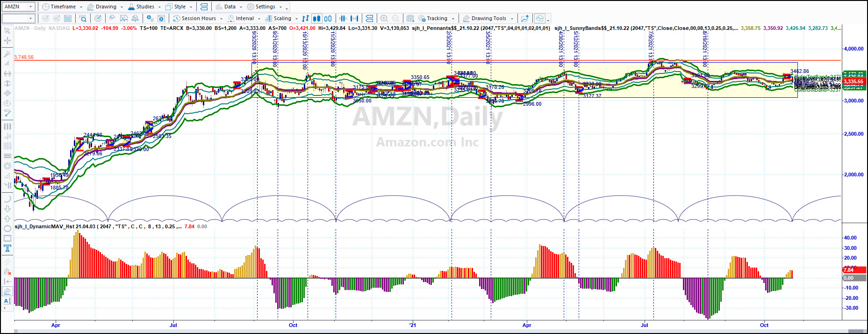Select the pointer arrow tool
The height and width of the screenshot is (334, 868).
[x=7, y=30]
